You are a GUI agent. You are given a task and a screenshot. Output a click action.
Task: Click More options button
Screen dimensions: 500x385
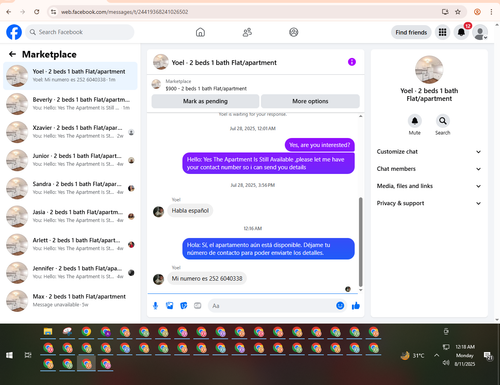tap(310, 101)
